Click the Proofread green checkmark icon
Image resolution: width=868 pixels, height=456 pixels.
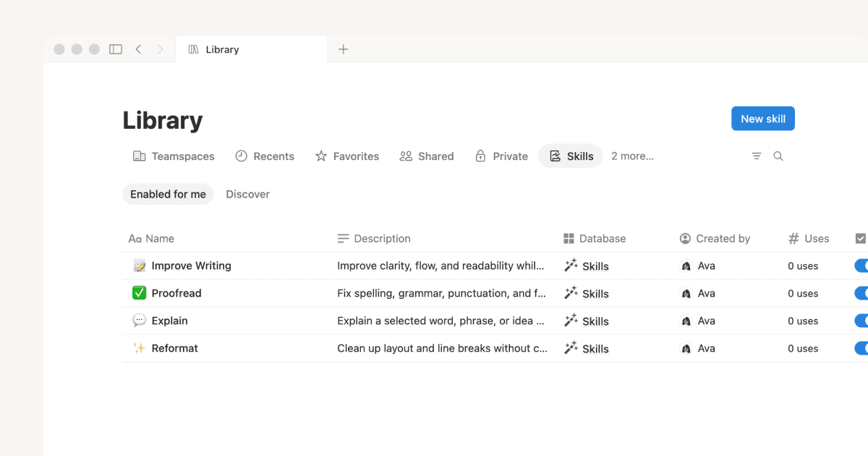140,293
